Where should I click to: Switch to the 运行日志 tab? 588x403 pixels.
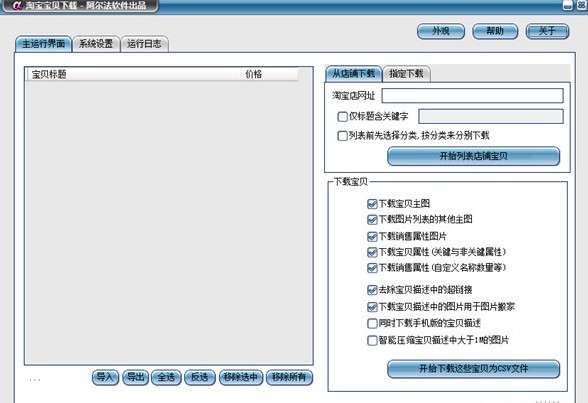pyautogui.click(x=144, y=44)
